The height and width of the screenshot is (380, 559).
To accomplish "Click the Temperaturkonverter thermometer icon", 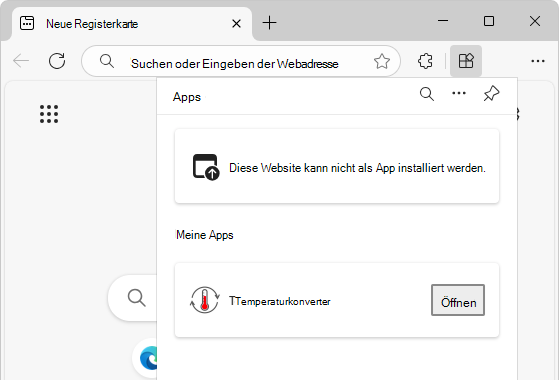I will (205, 300).
